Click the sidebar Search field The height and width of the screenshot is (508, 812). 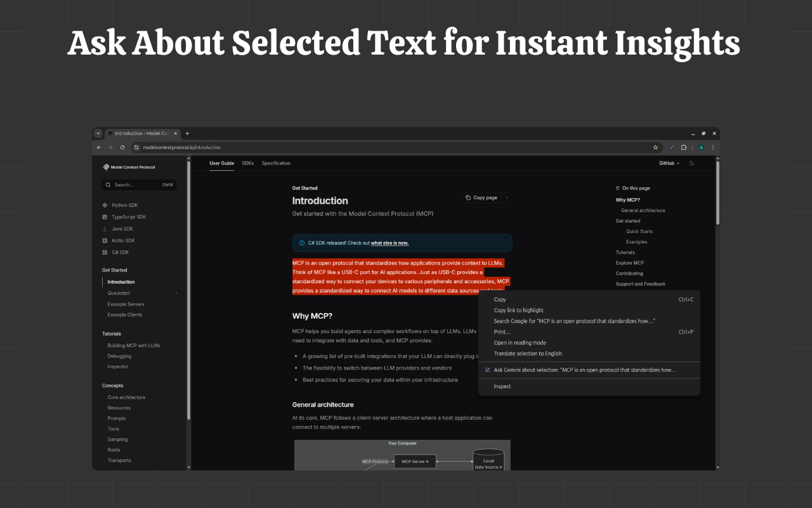(x=139, y=185)
